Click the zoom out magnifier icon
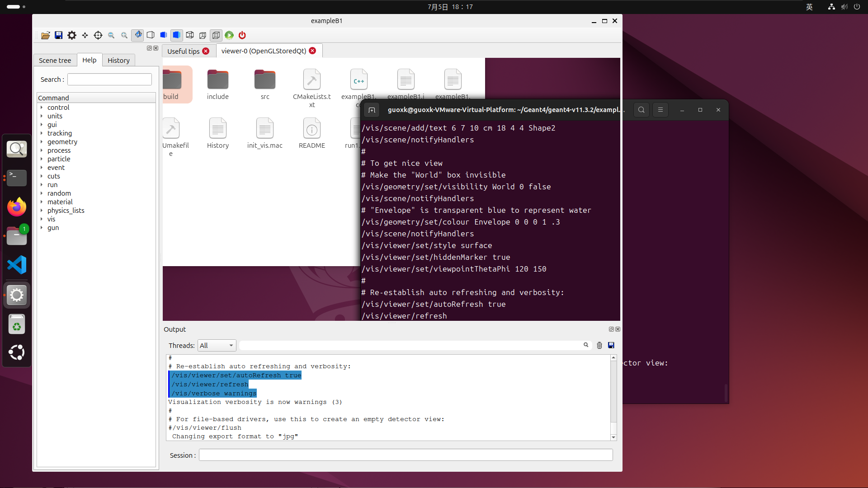Screen dimensions: 868x488 (x=111, y=35)
